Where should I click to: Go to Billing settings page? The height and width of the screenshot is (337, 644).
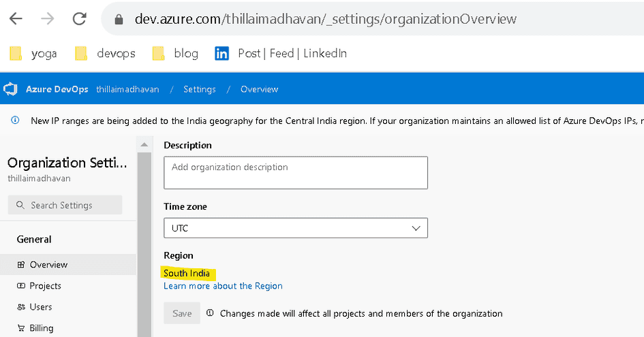41,328
